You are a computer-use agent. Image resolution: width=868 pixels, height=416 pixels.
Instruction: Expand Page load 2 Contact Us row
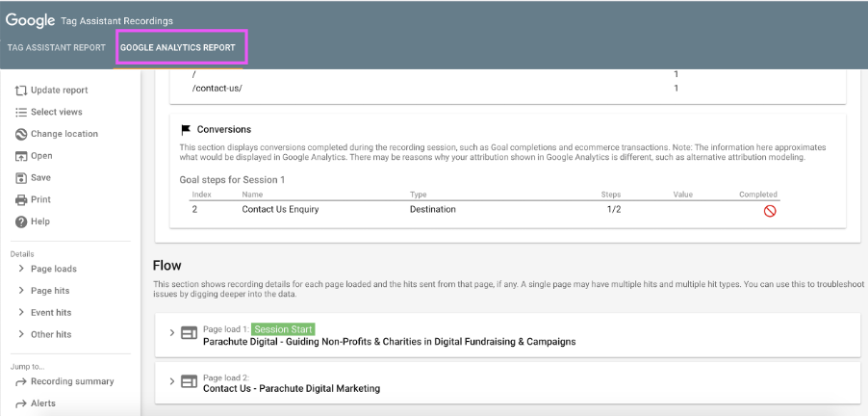pyautogui.click(x=172, y=381)
